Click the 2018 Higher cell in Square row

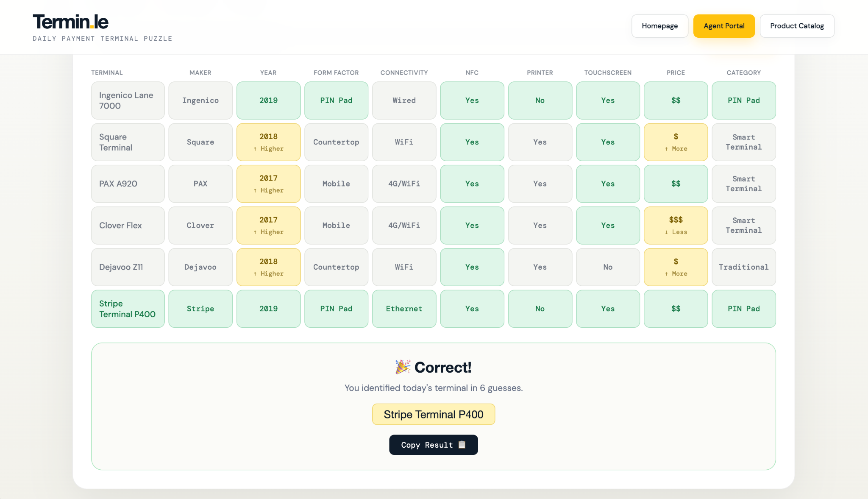pyautogui.click(x=268, y=142)
